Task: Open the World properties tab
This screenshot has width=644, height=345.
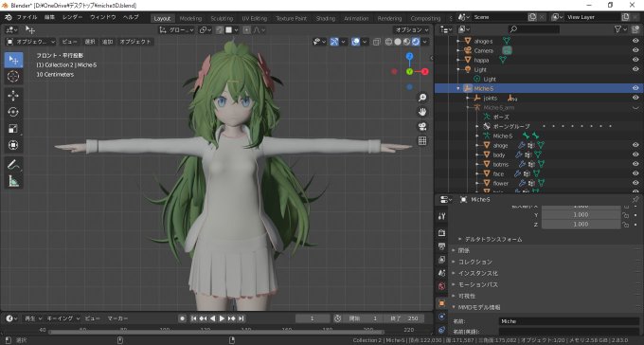Action: (x=442, y=286)
